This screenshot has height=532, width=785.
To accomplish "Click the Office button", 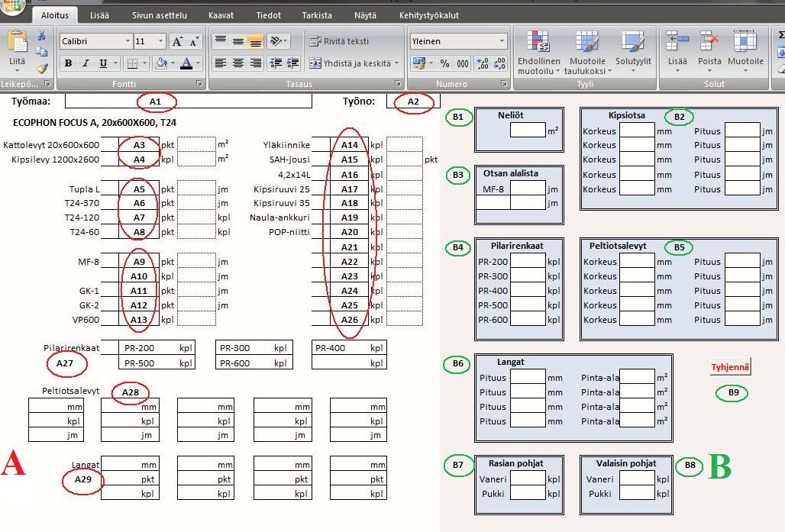I will point(12,6).
